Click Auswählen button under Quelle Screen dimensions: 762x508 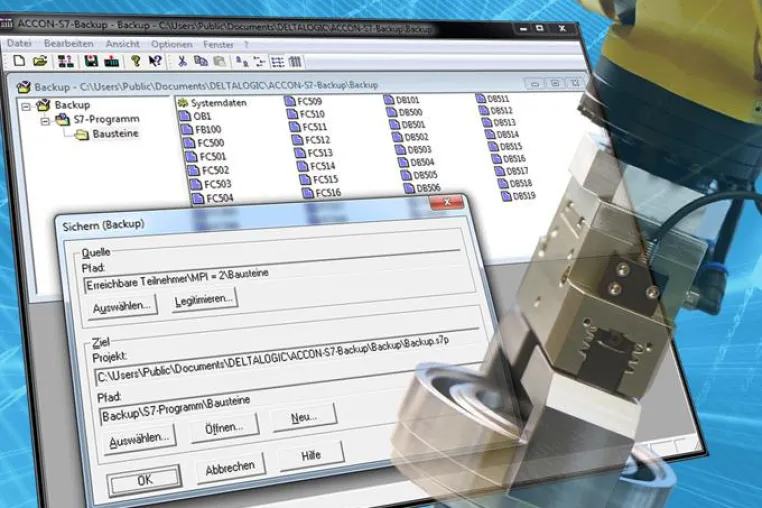pos(122,307)
